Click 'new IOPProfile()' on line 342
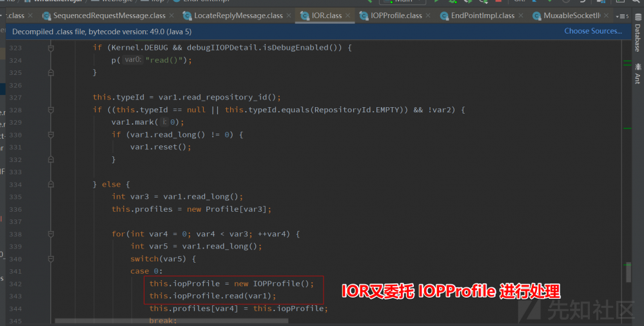Viewport: 644px width, 326px height. coord(273,283)
